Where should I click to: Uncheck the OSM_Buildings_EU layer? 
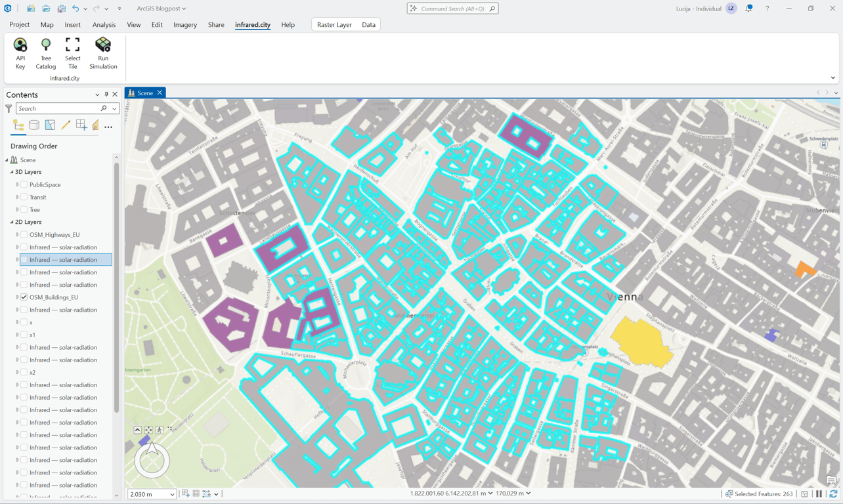click(24, 297)
